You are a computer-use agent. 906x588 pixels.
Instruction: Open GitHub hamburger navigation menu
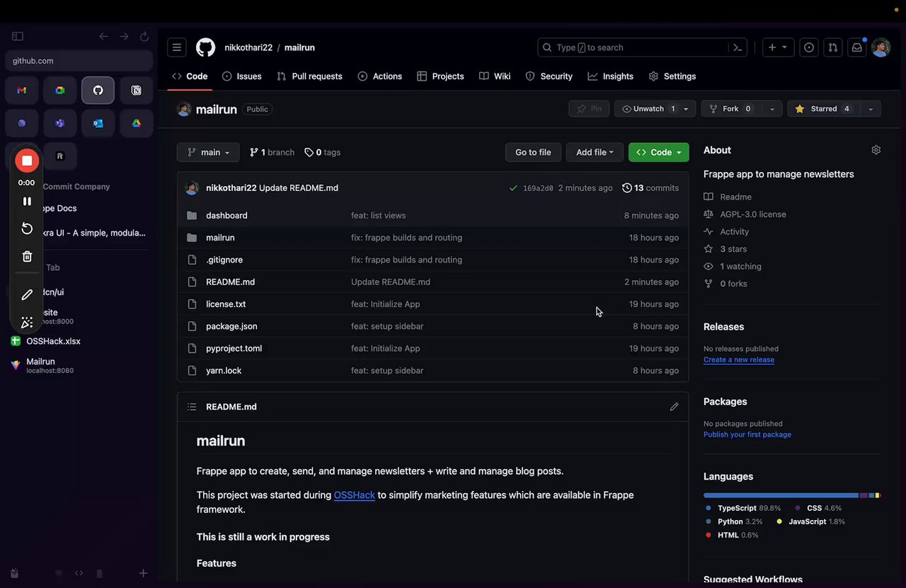pyautogui.click(x=177, y=47)
